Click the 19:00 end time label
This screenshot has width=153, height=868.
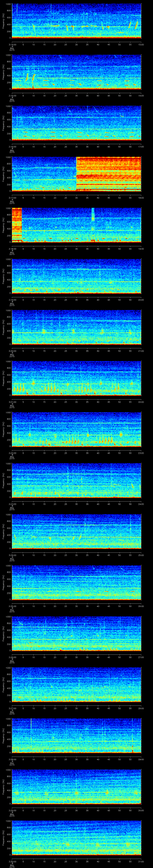(141, 249)
